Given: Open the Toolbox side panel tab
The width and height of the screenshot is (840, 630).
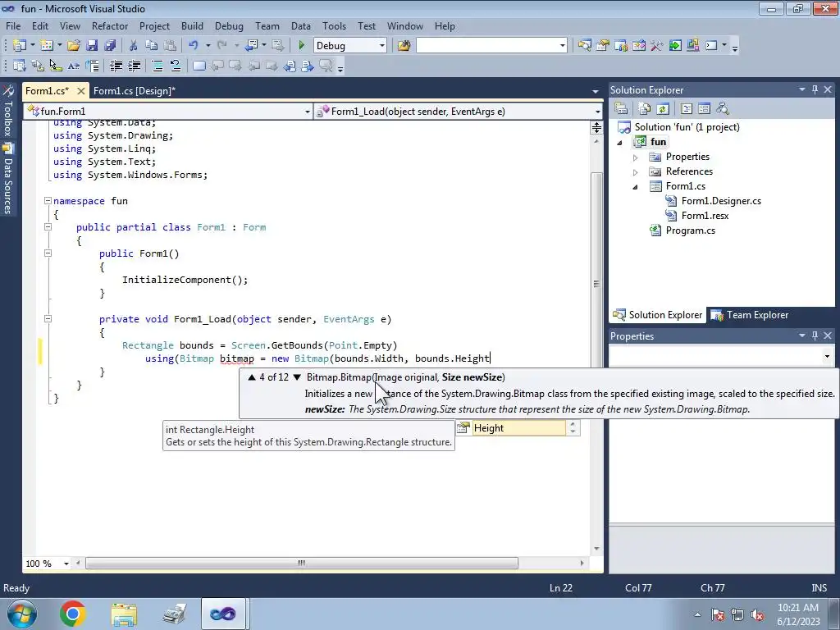Looking at the screenshot, I should [x=8, y=111].
